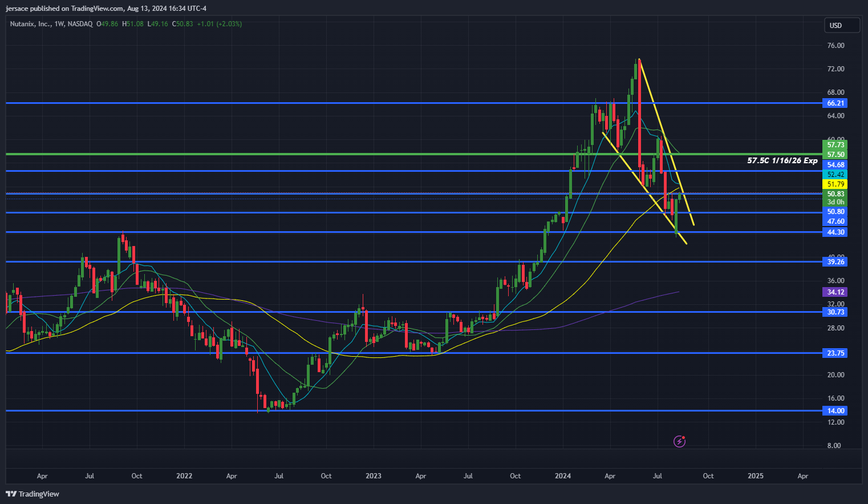
Task: Click the Apr label right after 2025
Action: [803, 476]
